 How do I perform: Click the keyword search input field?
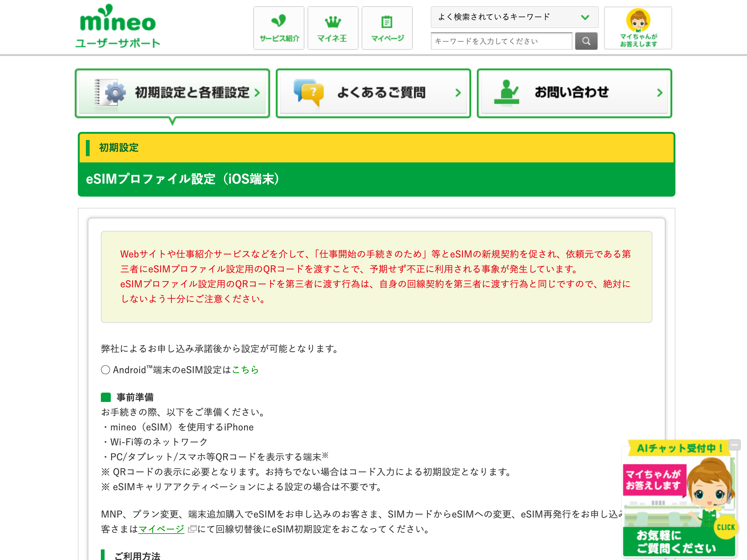pyautogui.click(x=501, y=41)
